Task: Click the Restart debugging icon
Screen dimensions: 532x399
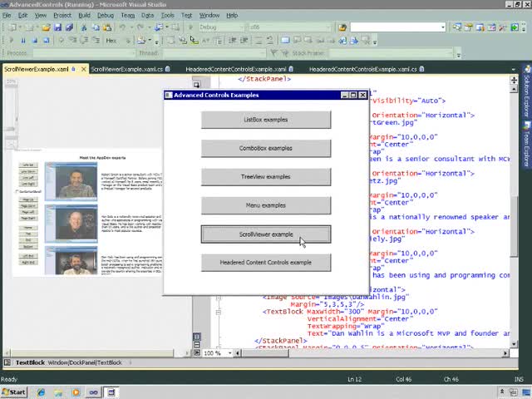Action: (47, 41)
